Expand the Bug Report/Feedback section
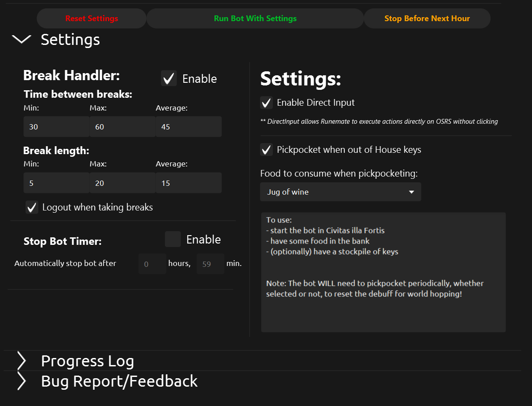The height and width of the screenshot is (406, 532). 22,381
